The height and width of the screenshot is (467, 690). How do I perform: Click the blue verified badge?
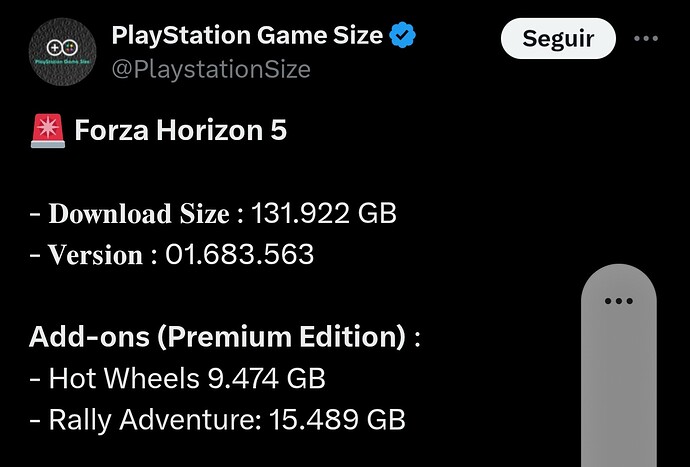point(403,37)
